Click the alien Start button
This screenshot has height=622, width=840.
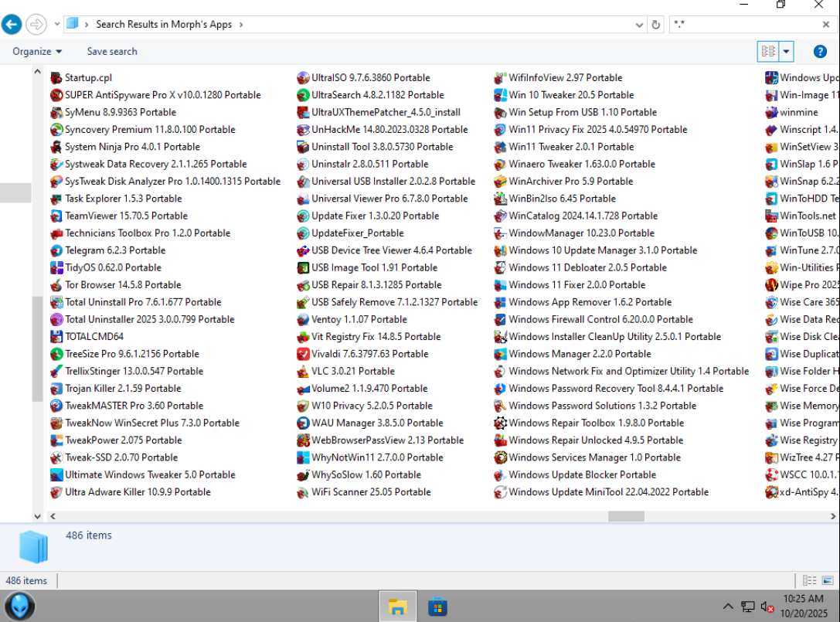pyautogui.click(x=20, y=607)
